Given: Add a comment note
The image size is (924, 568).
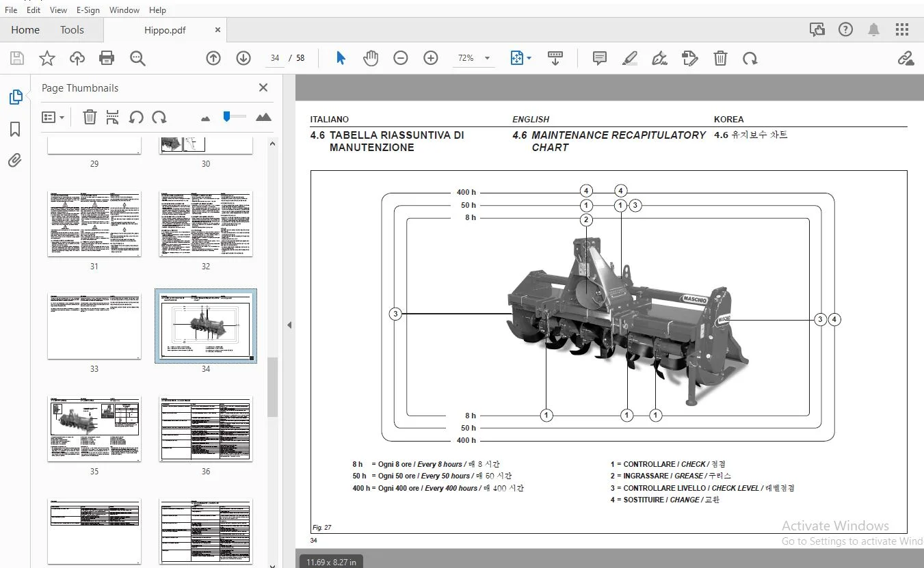Looking at the screenshot, I should click(600, 59).
